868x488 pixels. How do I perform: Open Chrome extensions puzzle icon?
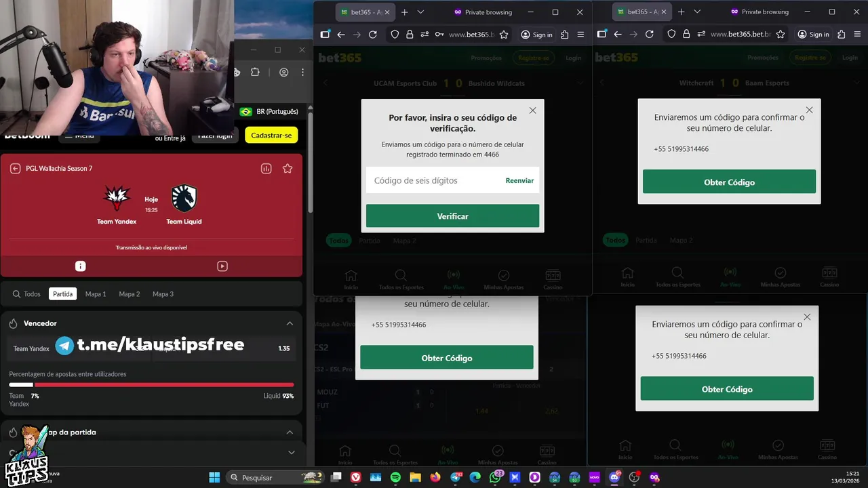(255, 73)
